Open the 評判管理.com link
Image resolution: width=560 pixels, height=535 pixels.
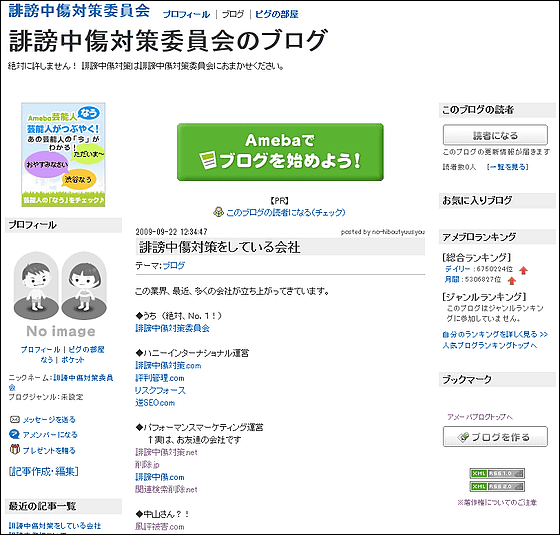point(160,378)
